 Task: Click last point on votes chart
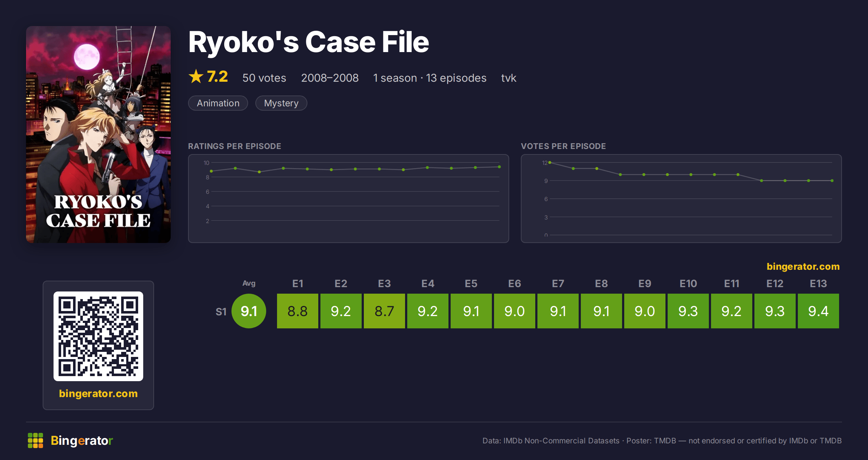(832, 180)
